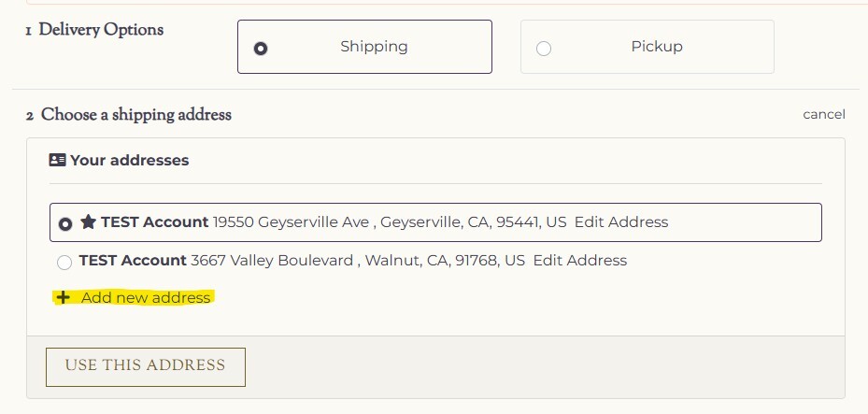The width and height of the screenshot is (868, 414).
Task: Select the Pickup radio button
Action: [544, 49]
